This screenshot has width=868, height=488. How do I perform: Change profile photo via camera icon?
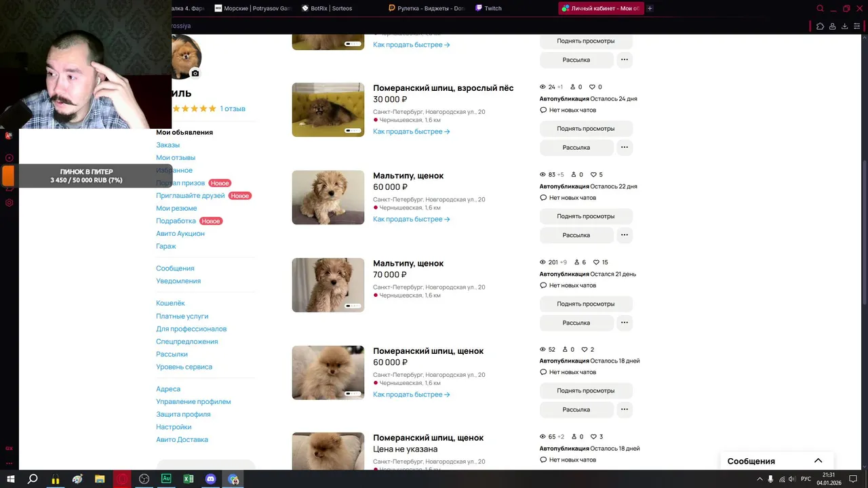[195, 73]
